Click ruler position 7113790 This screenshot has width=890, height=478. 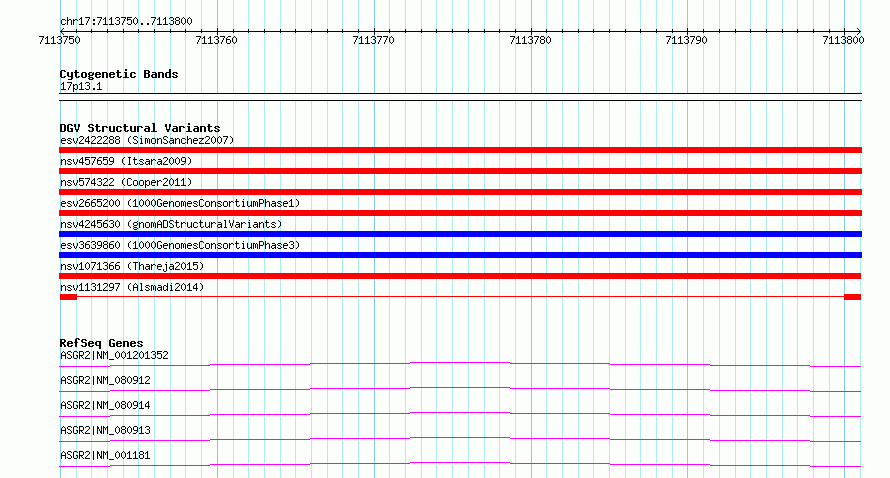pyautogui.click(x=687, y=40)
